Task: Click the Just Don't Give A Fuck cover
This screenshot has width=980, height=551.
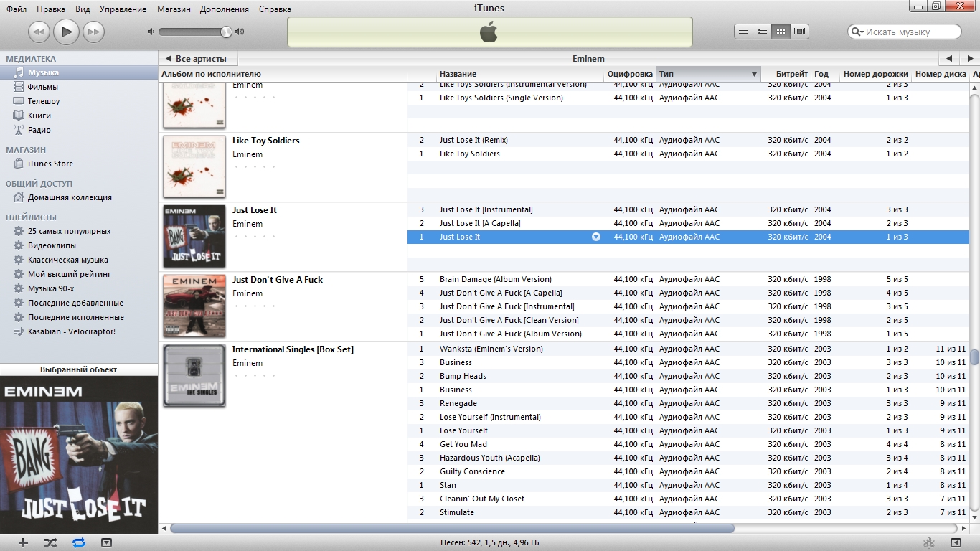Action: [194, 306]
